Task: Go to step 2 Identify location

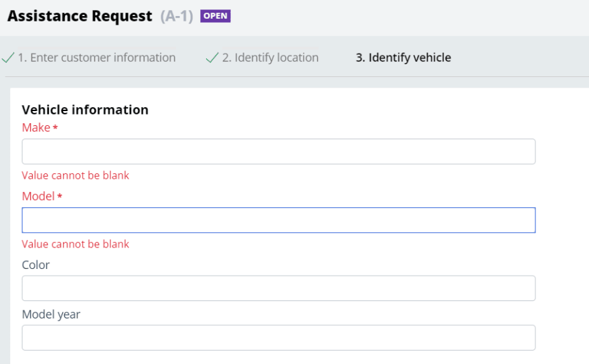Action: [270, 58]
